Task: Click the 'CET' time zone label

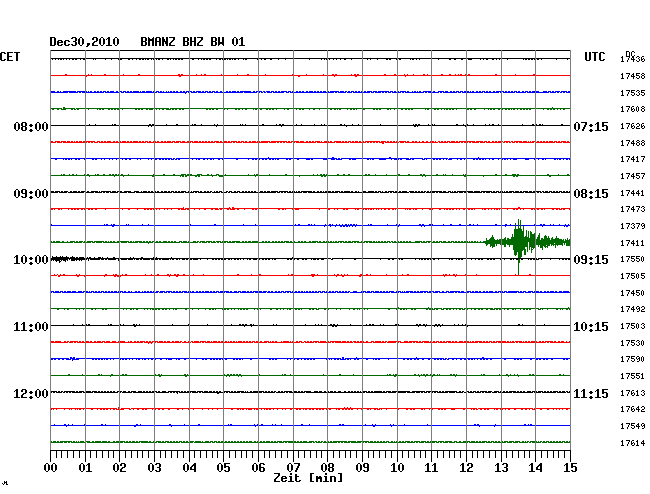Action: point(10,57)
